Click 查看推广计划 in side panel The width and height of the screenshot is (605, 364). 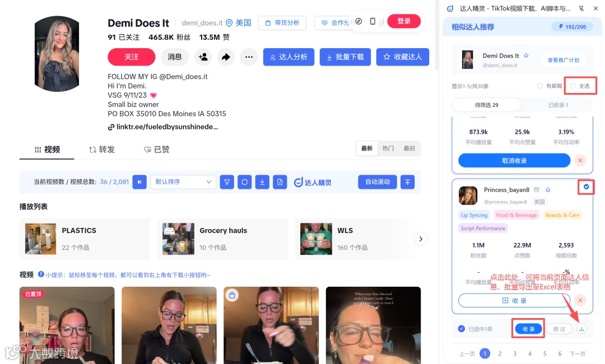(x=564, y=60)
